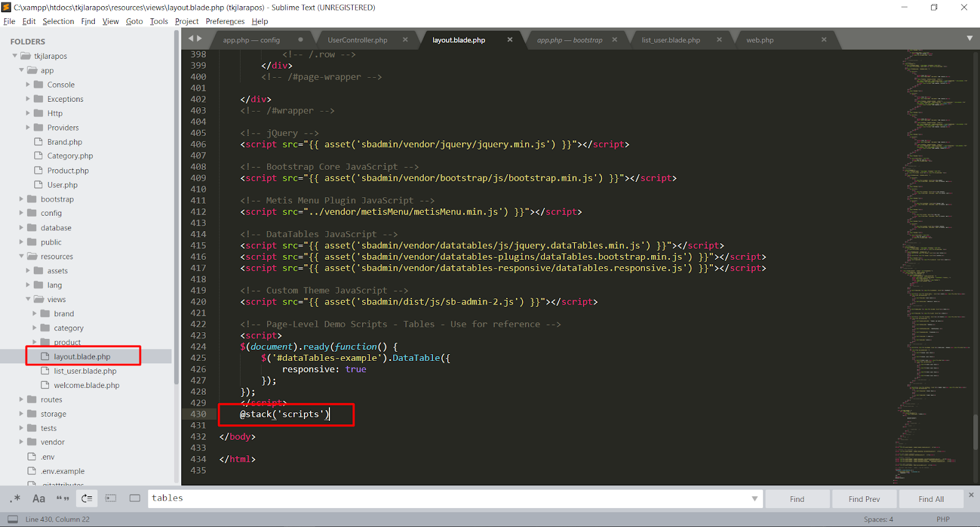The image size is (980, 527).
Task: Click the Exceptions folder icon
Action: coord(39,99)
